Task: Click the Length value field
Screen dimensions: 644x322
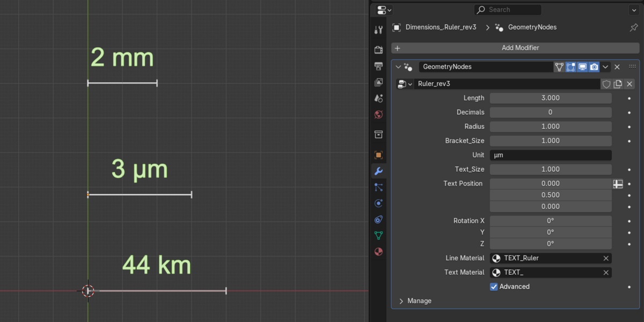Action: [551, 98]
